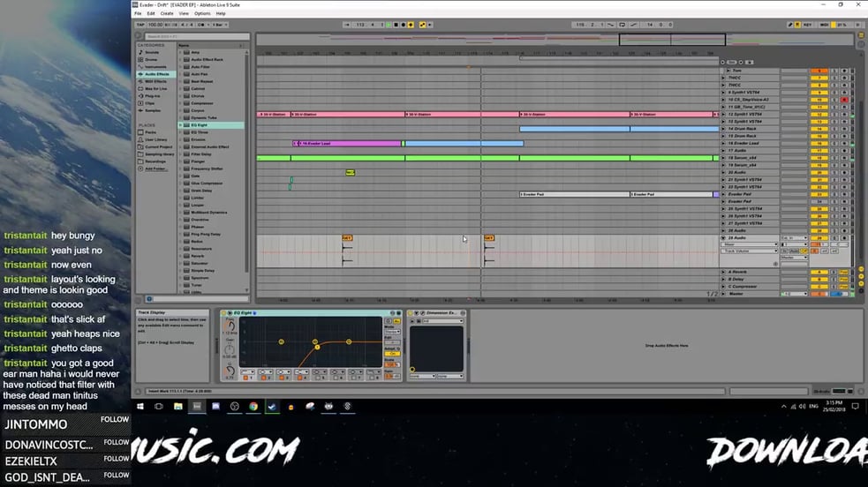Open the quantization 1 Bar dropdown

click(x=220, y=25)
